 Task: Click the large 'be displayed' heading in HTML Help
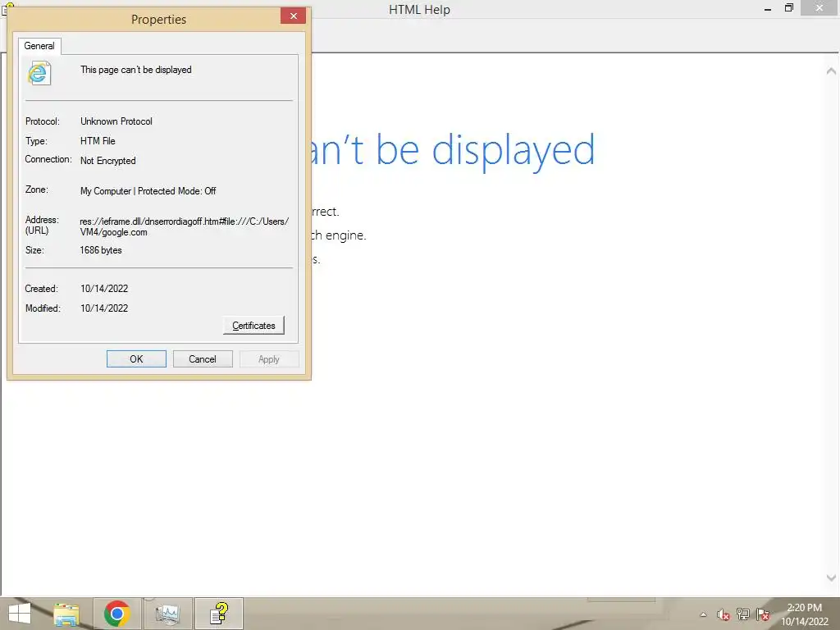(x=486, y=151)
